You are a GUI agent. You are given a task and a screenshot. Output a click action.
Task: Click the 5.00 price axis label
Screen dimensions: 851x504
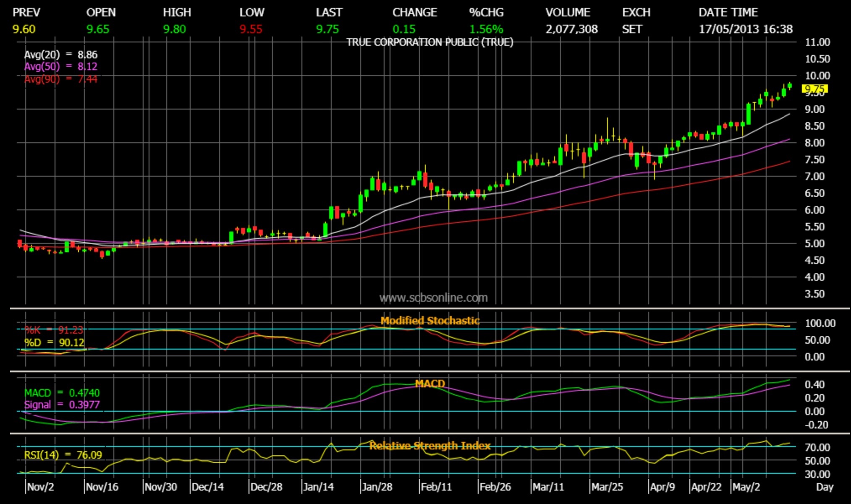815,244
